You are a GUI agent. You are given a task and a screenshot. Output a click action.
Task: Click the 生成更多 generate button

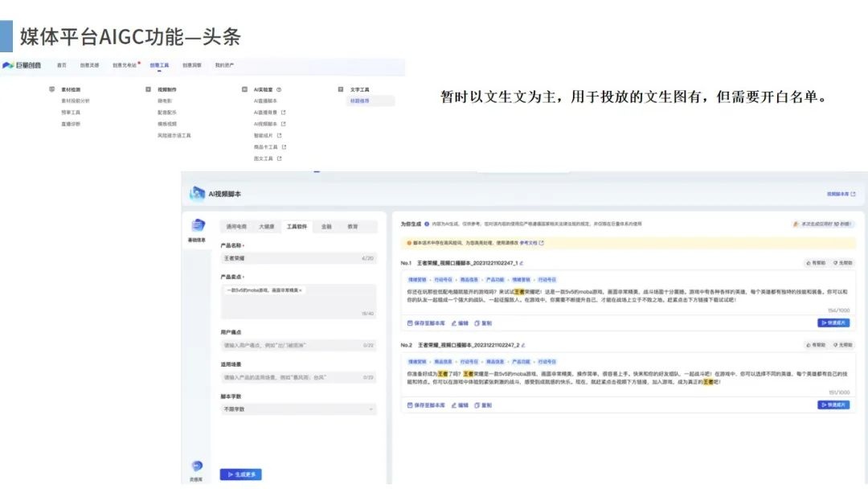(x=240, y=474)
